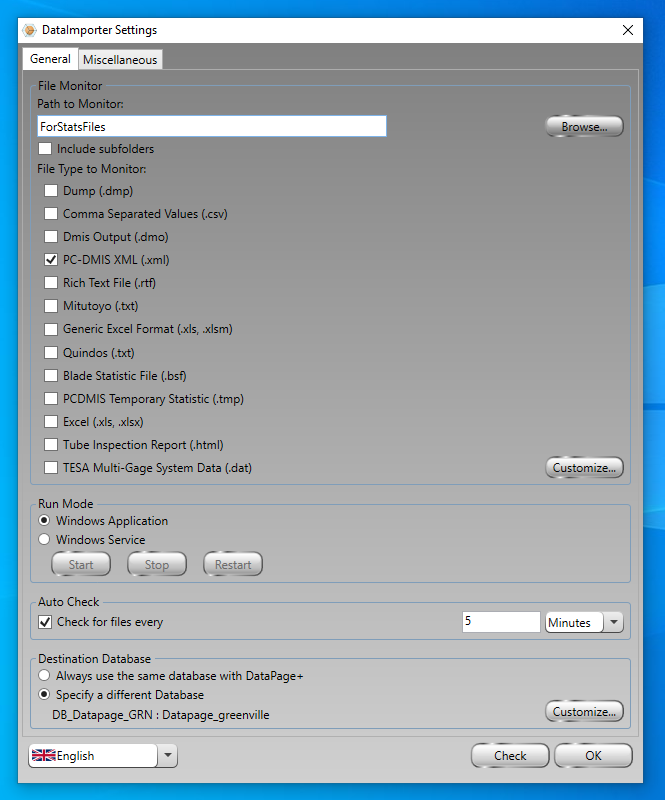The width and height of the screenshot is (665, 800).
Task: Check Generic Excel Format (.xls, .xlsm)
Action: [51, 329]
